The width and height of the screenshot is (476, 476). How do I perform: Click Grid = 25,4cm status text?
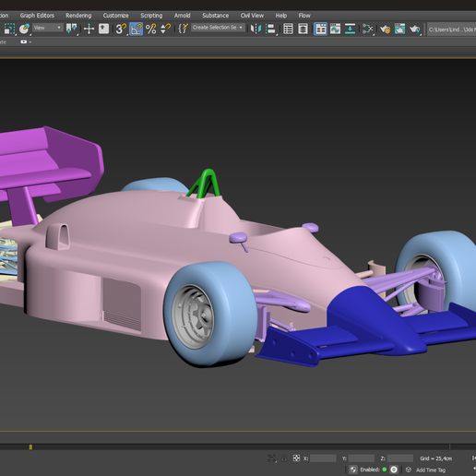(435, 458)
